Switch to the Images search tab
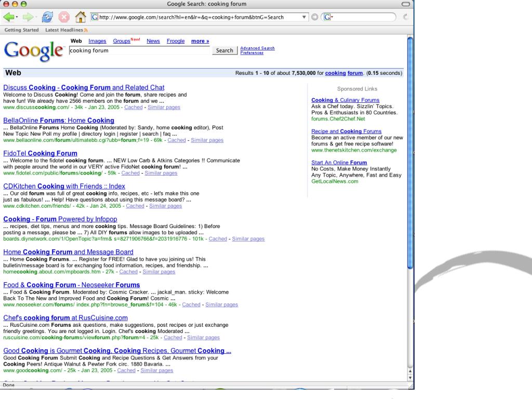The width and height of the screenshot is (532, 399). tap(97, 41)
